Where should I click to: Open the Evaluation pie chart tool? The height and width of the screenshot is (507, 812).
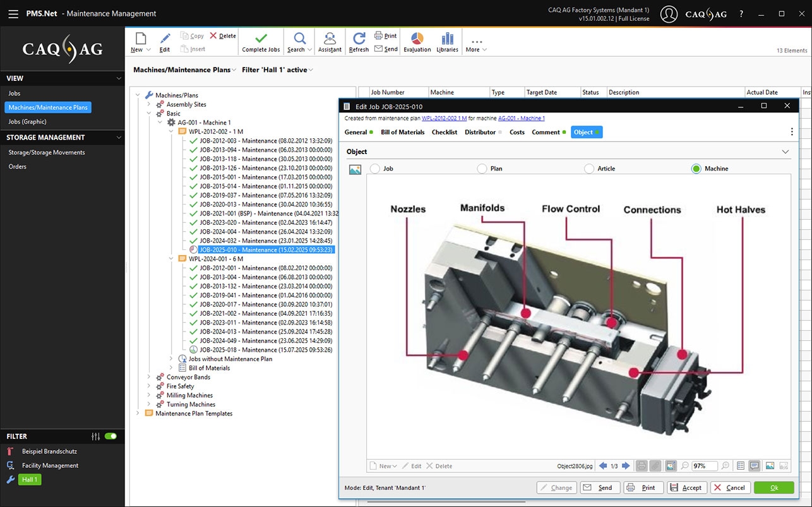click(417, 39)
